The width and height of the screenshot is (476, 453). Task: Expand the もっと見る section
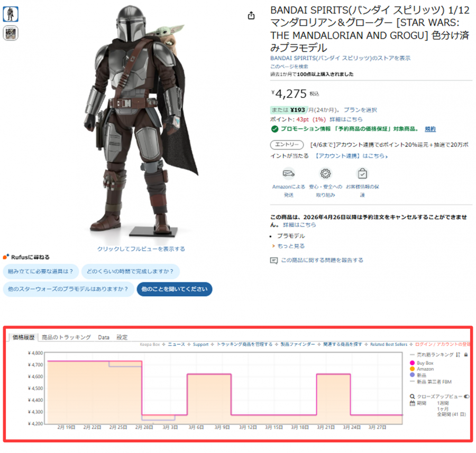[x=291, y=246]
